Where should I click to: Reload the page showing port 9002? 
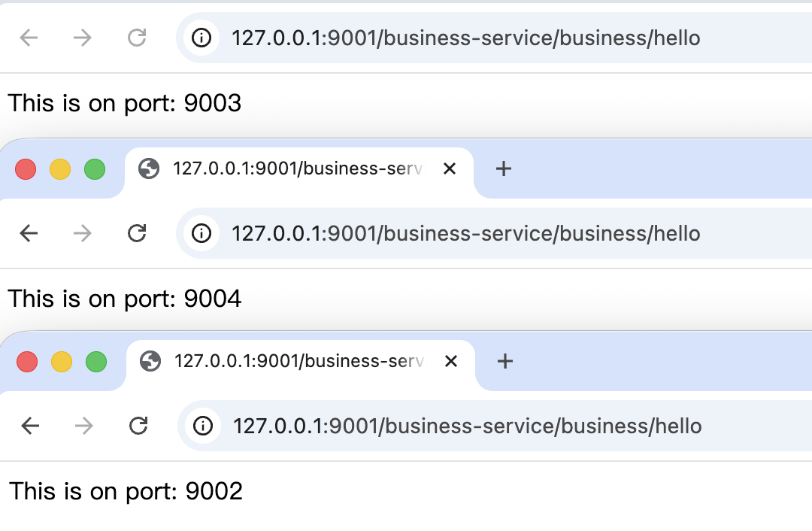pyautogui.click(x=138, y=426)
